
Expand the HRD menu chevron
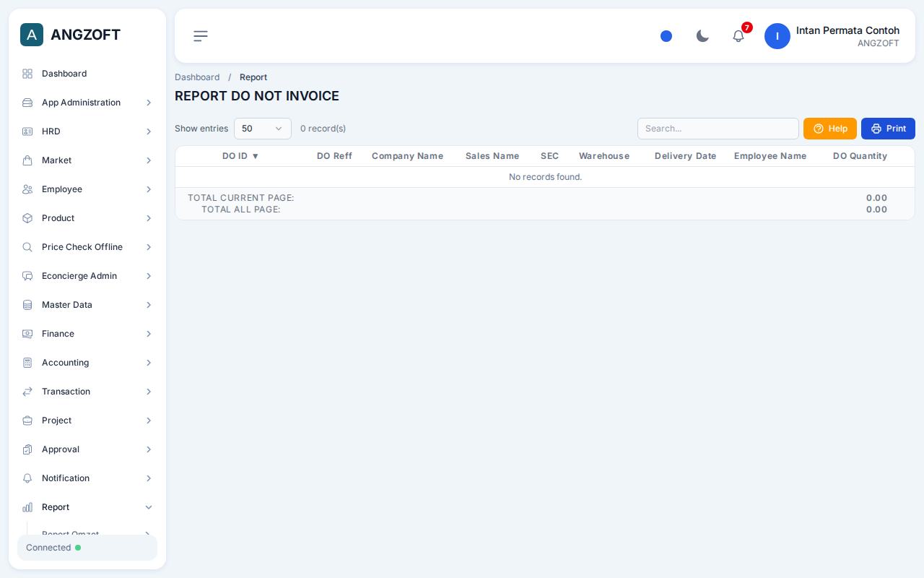[149, 131]
